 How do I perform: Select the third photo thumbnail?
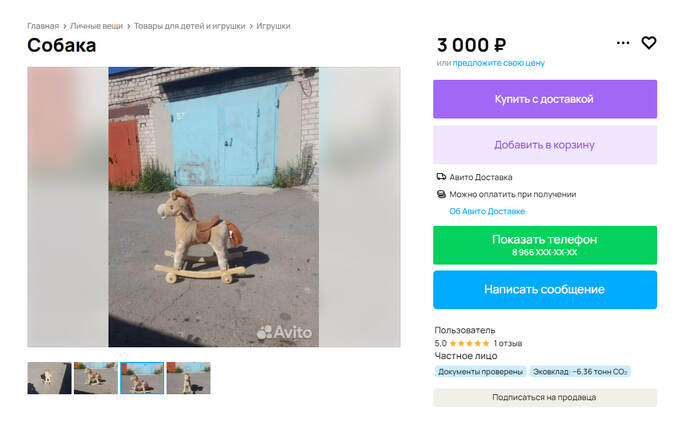point(142,378)
